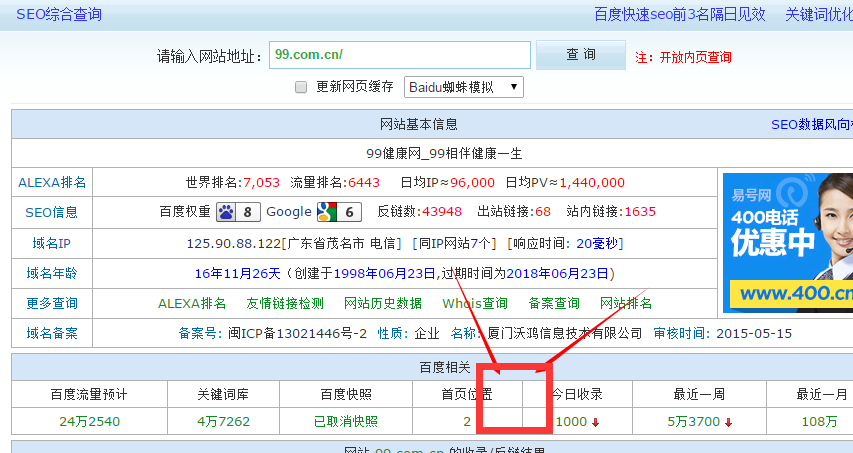
Task: Open the 备案查询 link
Action: click(554, 303)
